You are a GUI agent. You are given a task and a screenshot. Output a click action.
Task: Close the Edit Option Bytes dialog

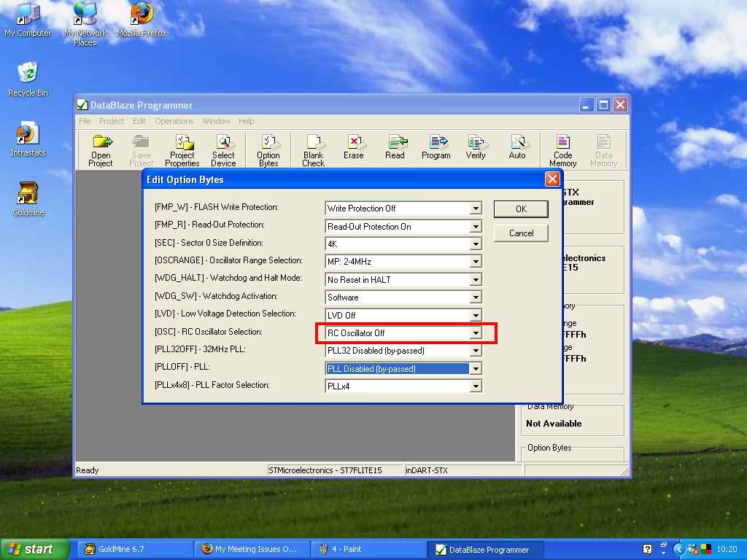click(x=551, y=179)
